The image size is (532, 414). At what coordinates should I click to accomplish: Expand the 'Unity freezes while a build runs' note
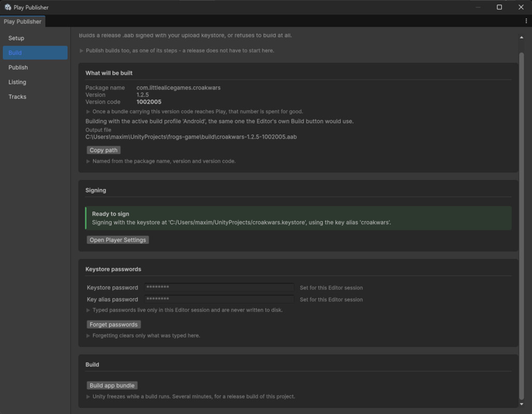[x=88, y=397]
